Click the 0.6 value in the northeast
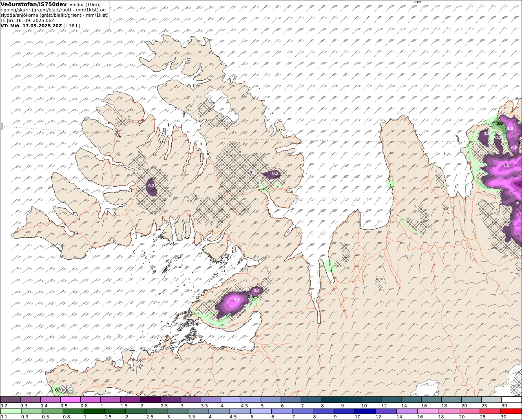 pos(510,128)
